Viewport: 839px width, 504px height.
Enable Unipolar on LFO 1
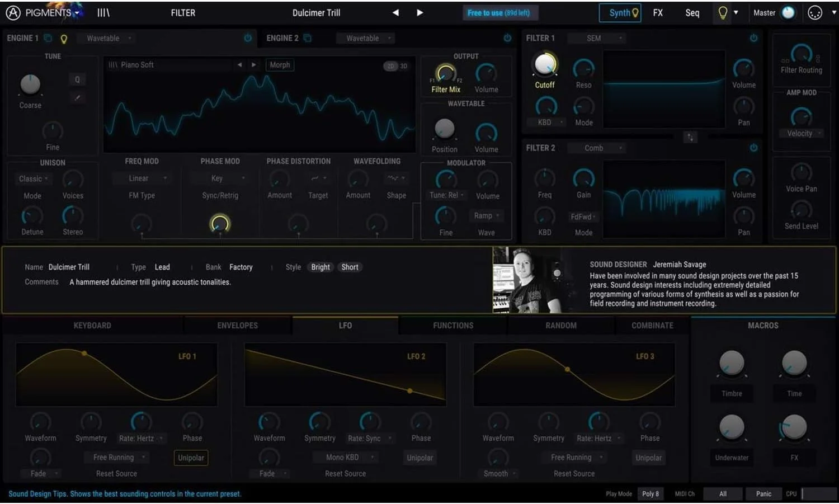point(191,458)
